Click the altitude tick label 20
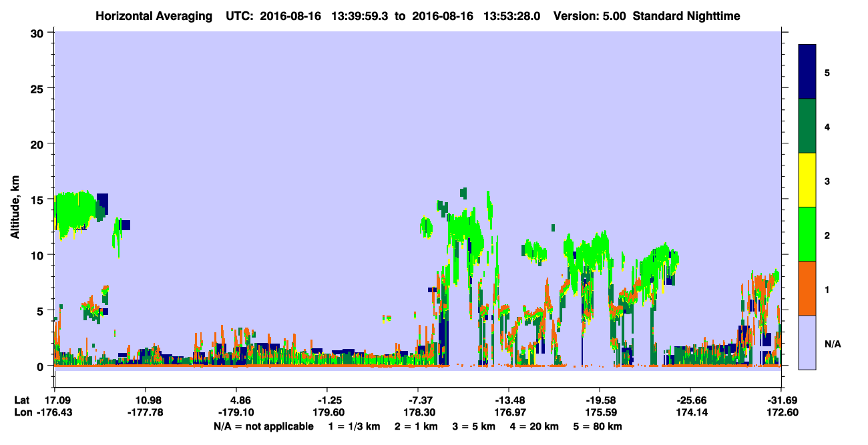This screenshot has height=445, width=868. pos(39,143)
